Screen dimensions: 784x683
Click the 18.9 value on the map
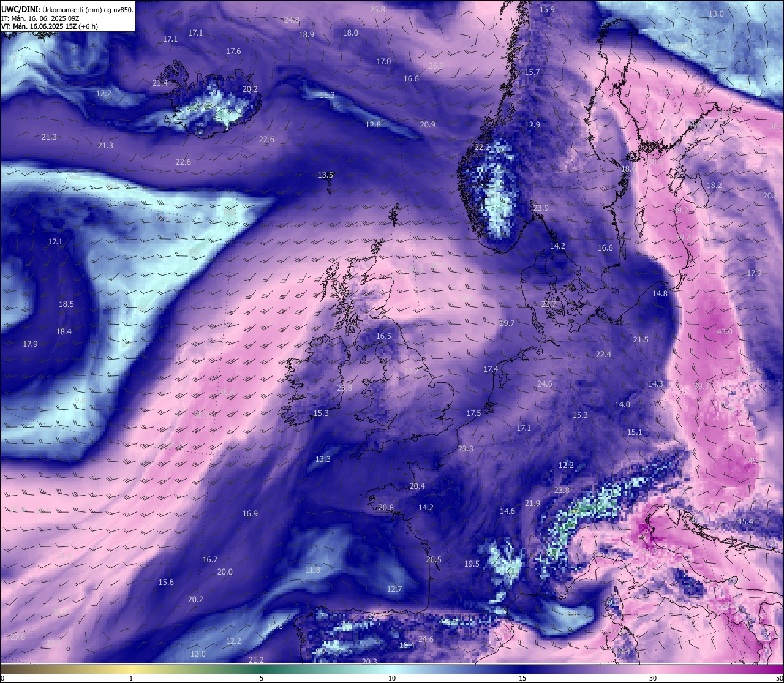click(x=306, y=34)
